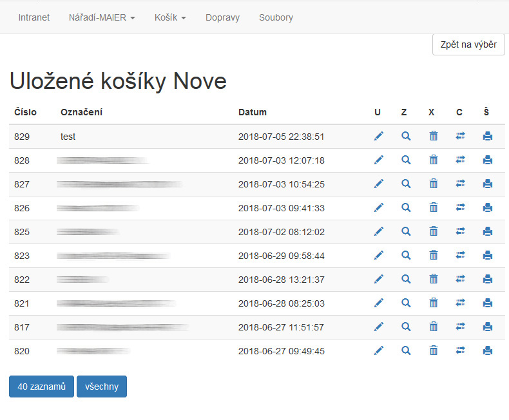Open the Košík dropdown menu
The width and height of the screenshot is (509, 420).
pyautogui.click(x=170, y=17)
